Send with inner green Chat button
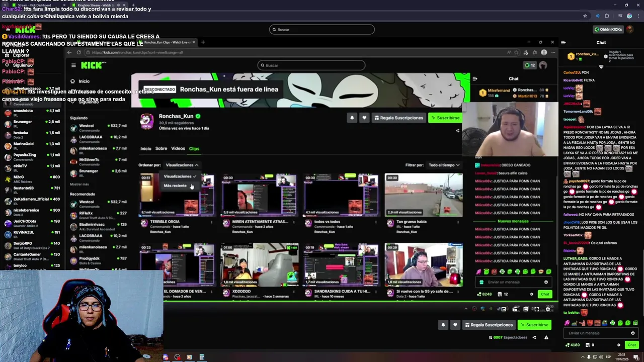The image size is (644, 362). 545,294
